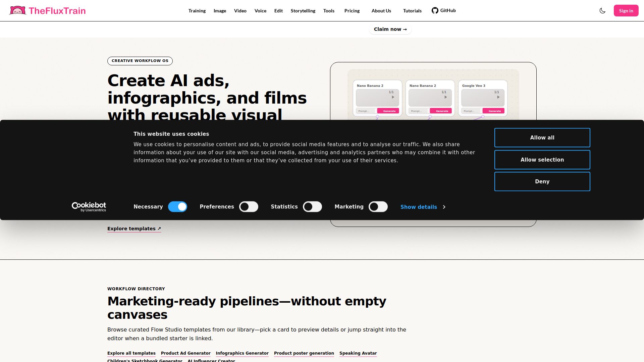
Task: Open the Image menu
Action: coord(220,11)
